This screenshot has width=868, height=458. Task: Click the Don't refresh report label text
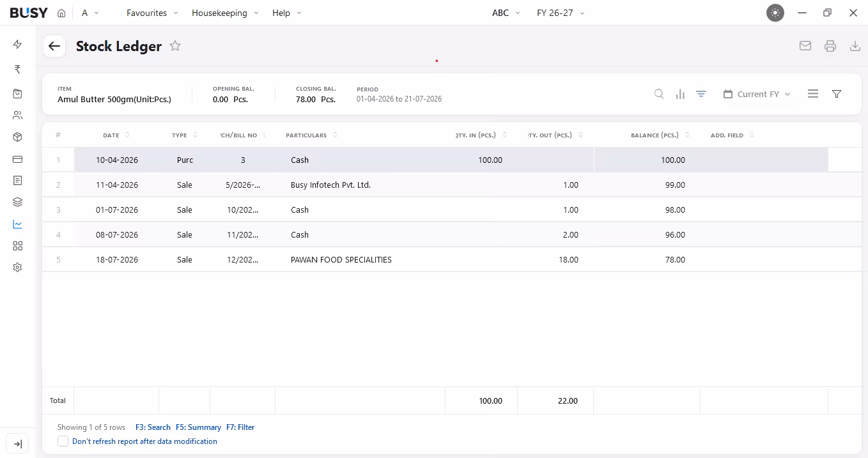click(144, 441)
